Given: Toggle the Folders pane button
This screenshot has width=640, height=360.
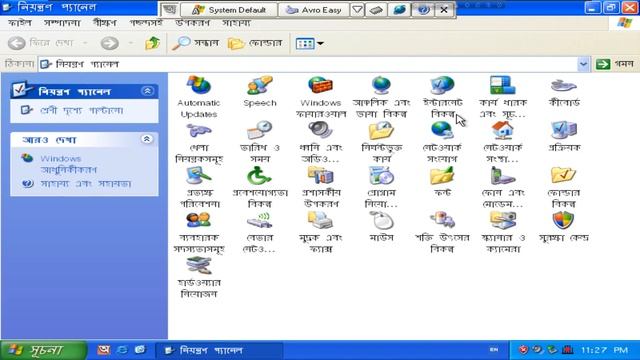Looking at the screenshot, I should click(x=255, y=43).
